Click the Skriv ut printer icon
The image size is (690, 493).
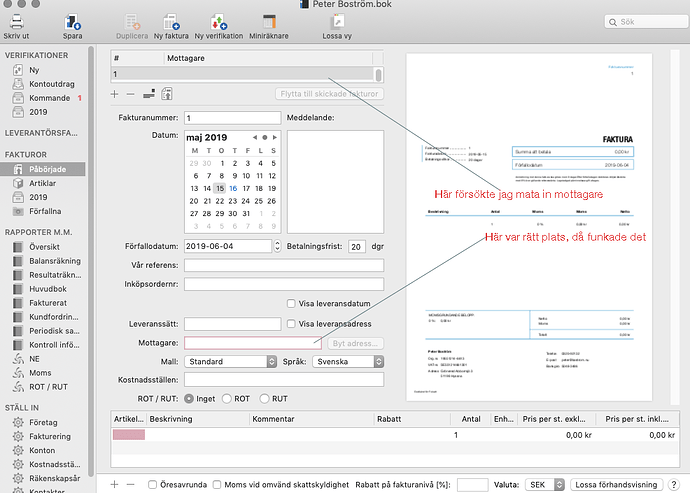17,22
